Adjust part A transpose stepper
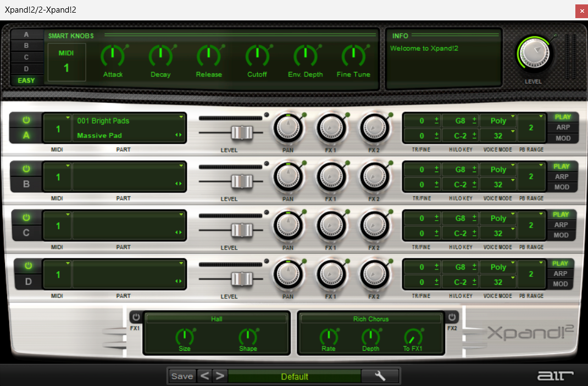Screen dimensions: 588x386 436,120
